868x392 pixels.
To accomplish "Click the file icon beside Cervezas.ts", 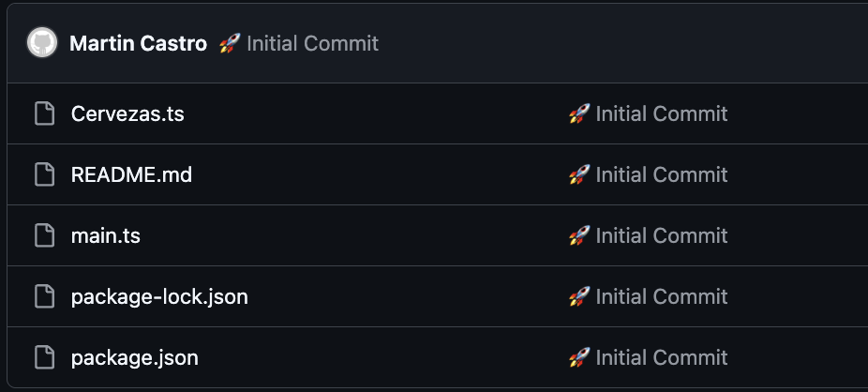I will pyautogui.click(x=44, y=114).
